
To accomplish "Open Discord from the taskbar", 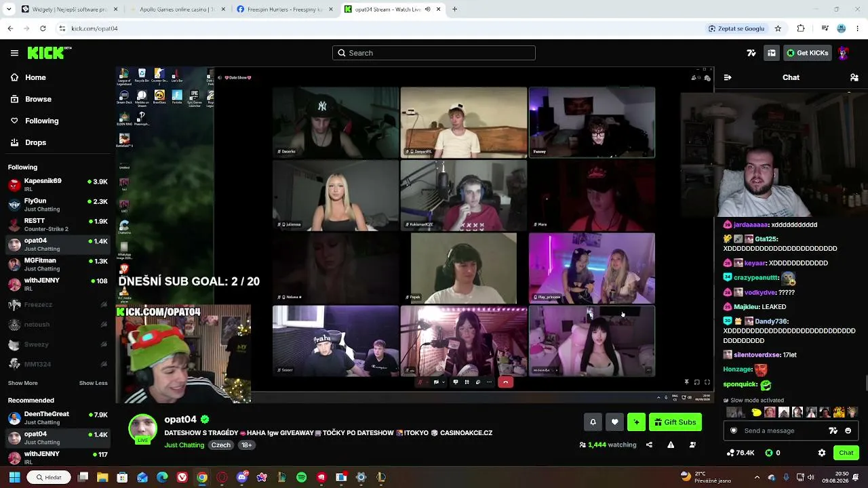I will pyautogui.click(x=242, y=477).
